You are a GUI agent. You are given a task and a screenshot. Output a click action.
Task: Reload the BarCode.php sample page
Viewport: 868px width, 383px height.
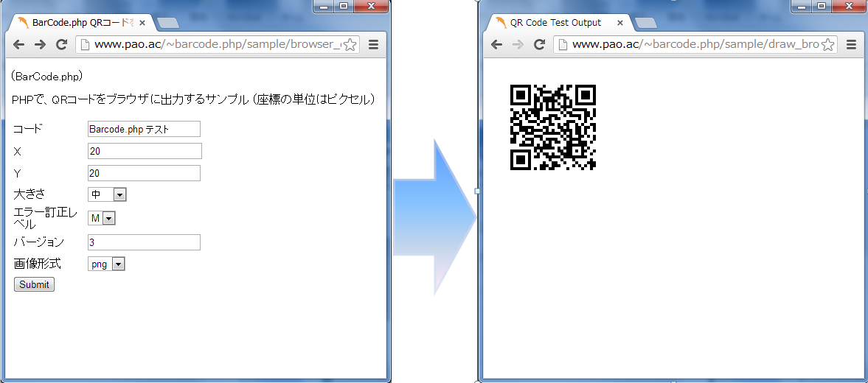point(61,45)
